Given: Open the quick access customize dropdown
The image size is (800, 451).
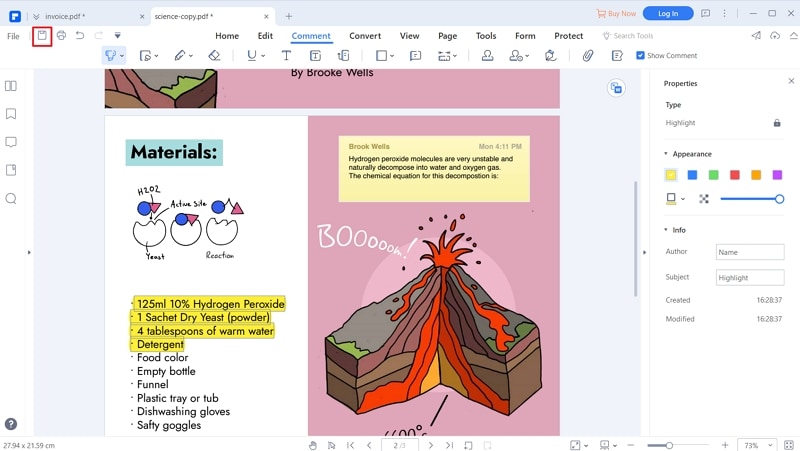Looking at the screenshot, I should [x=117, y=35].
